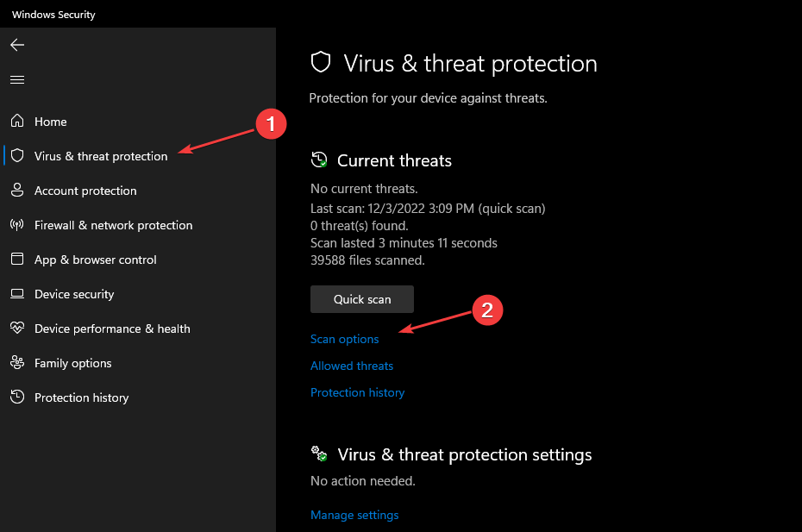Toggle the hamburger navigation menu
This screenshot has height=532, width=802.
[17, 79]
